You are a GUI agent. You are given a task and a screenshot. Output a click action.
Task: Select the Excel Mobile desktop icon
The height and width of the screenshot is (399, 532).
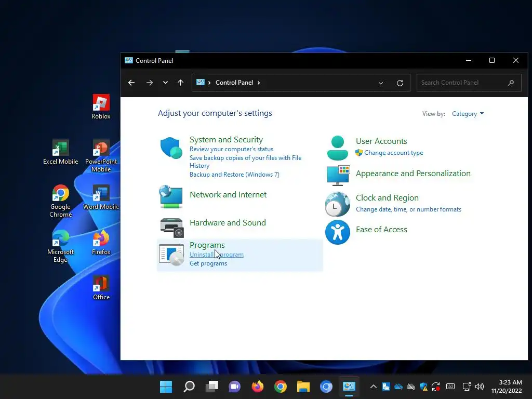[60, 152]
